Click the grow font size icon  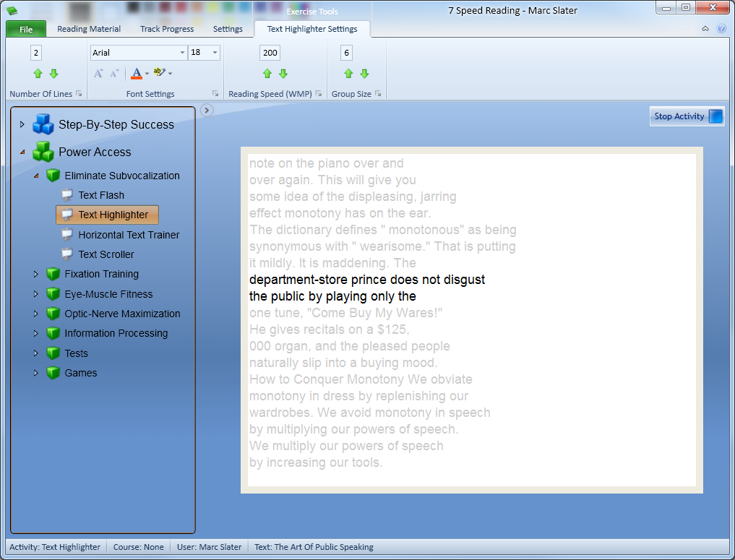pyautogui.click(x=99, y=74)
